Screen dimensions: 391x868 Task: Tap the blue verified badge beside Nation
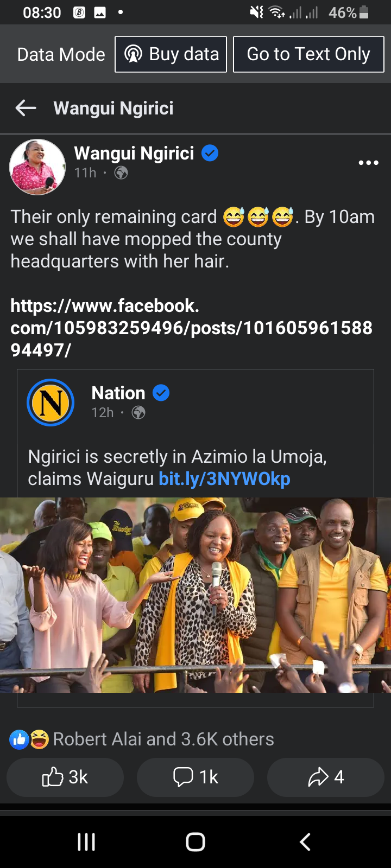coord(161,393)
